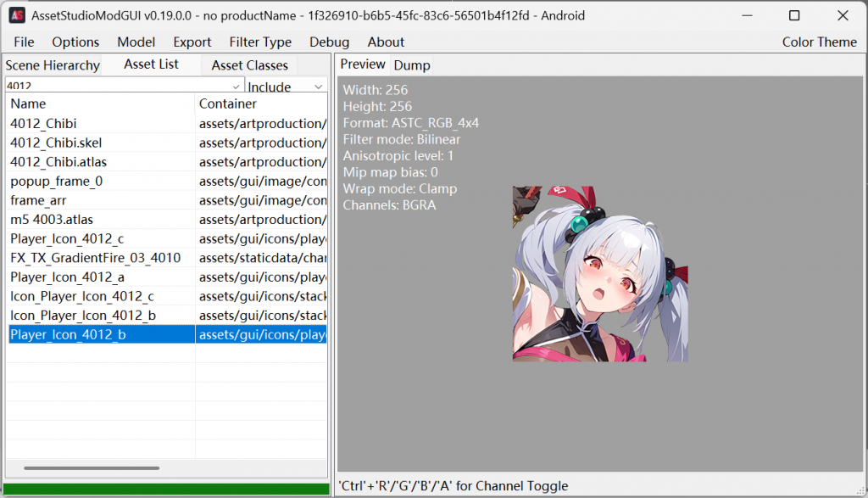868x498 pixels.
Task: Select the frame_arr asset row
Action: [167, 200]
